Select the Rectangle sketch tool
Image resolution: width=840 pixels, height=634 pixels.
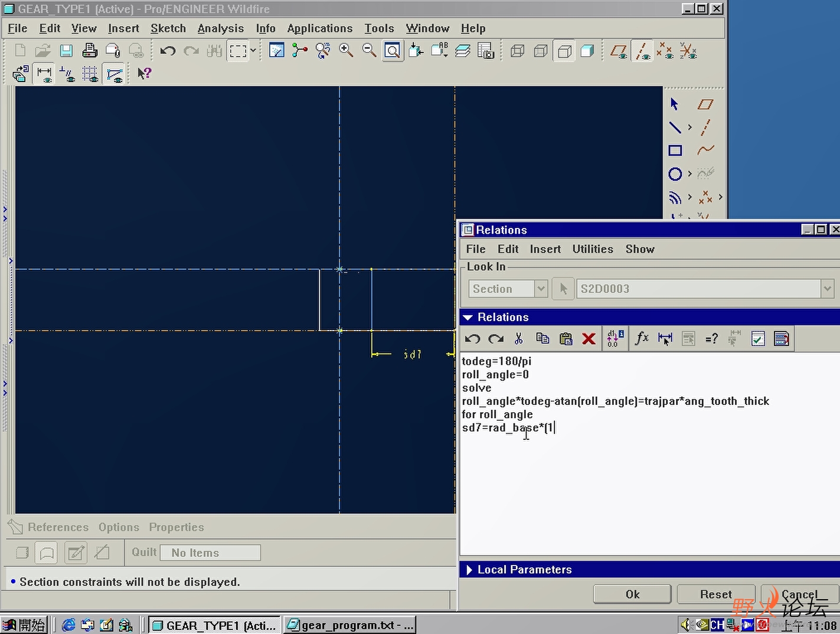[x=675, y=151]
